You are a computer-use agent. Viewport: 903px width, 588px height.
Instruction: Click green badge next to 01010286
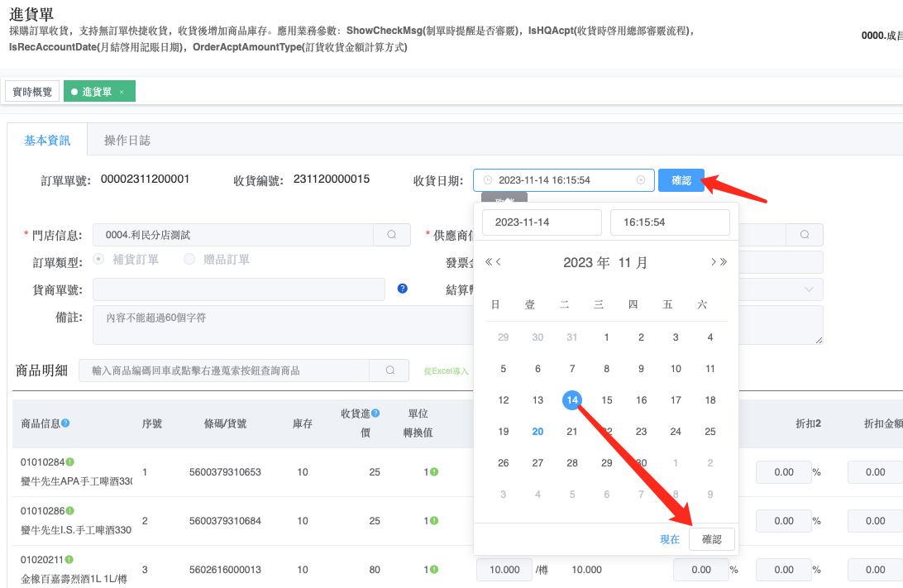69,511
